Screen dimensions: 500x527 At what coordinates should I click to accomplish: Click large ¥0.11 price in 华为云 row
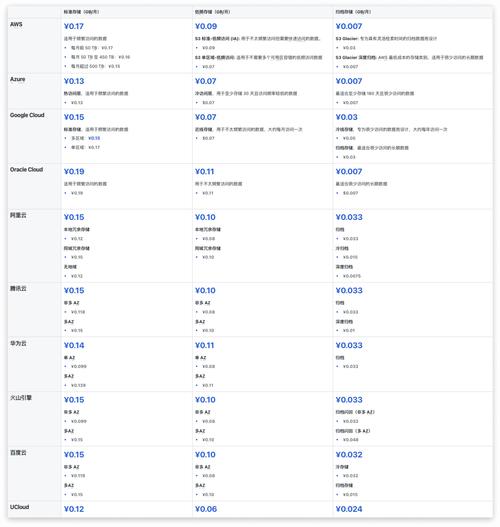[x=205, y=346]
